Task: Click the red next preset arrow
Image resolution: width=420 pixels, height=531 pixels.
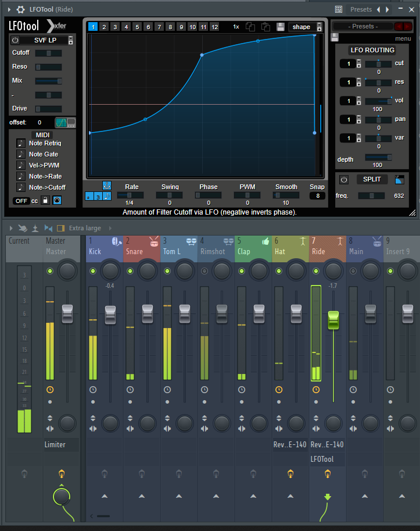Action: 407,26
